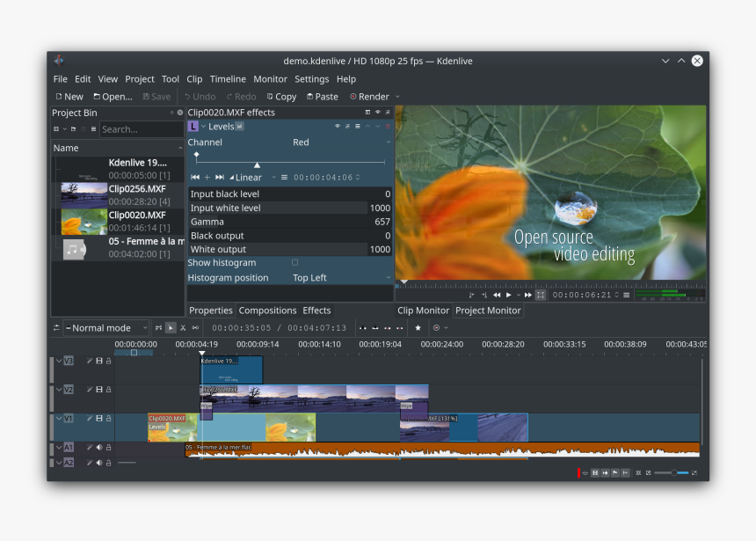
Task: Create a folder in Project Bin toolbar
Action: [x=73, y=129]
